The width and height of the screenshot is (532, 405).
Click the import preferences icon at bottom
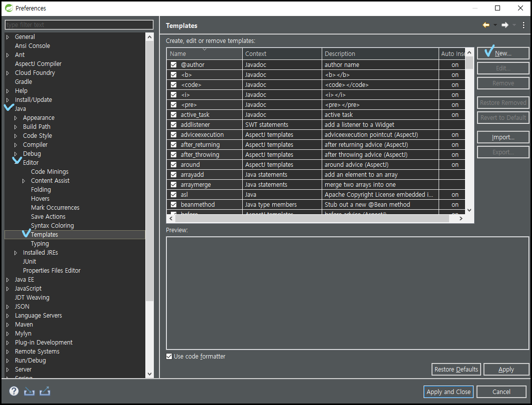[x=29, y=392]
